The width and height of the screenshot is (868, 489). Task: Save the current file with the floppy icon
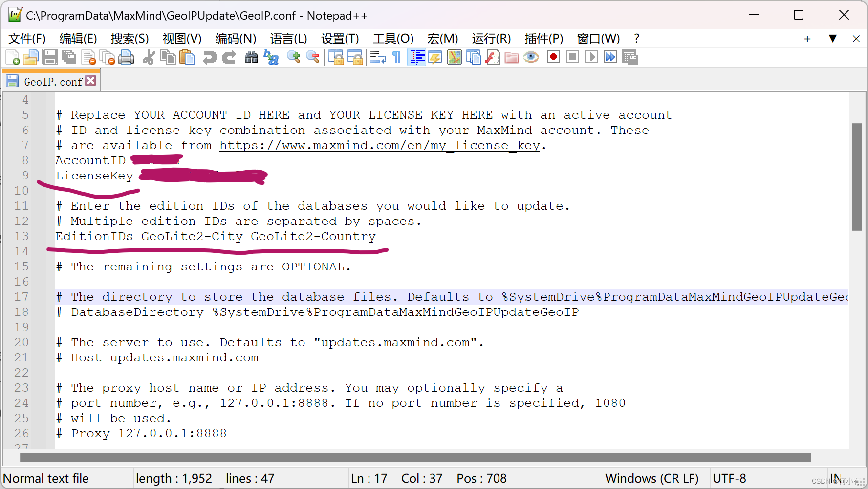pyautogui.click(x=50, y=58)
